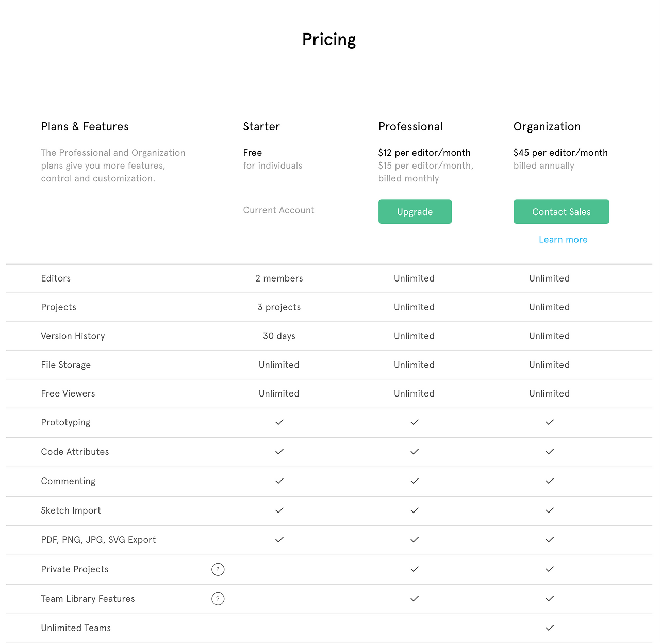Click the Code Attributes Starter checkmark

279,452
